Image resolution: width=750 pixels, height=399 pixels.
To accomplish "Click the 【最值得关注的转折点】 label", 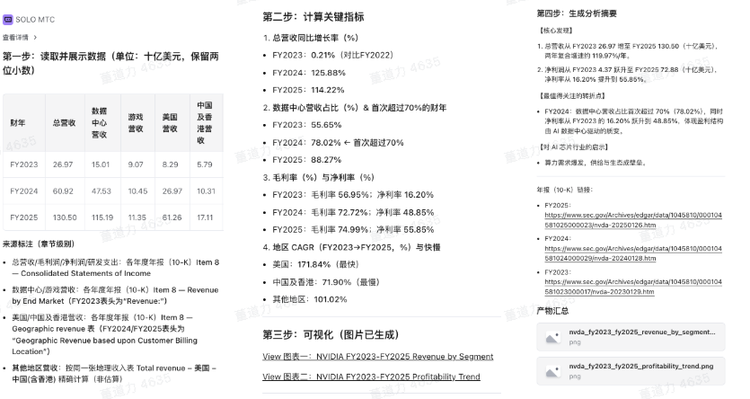I will pyautogui.click(x=572, y=96).
